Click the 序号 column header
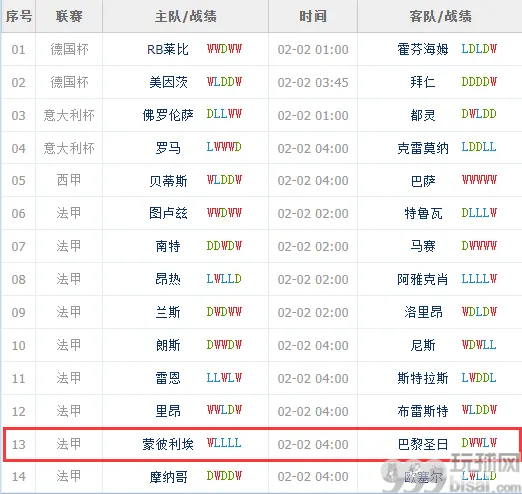This screenshot has width=522, height=494. [x=19, y=16]
